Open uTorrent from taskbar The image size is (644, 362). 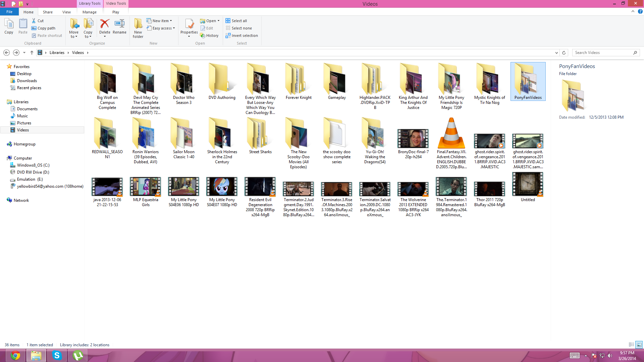pyautogui.click(x=77, y=355)
